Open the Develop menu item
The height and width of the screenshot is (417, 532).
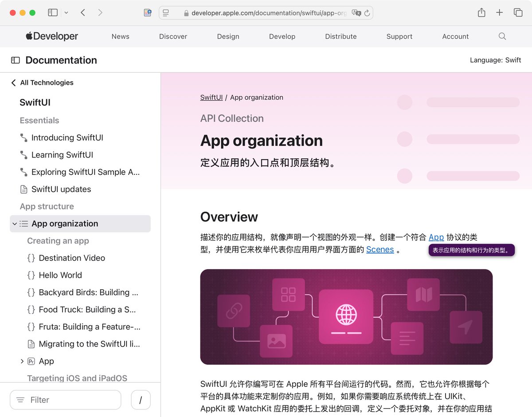[x=282, y=36]
